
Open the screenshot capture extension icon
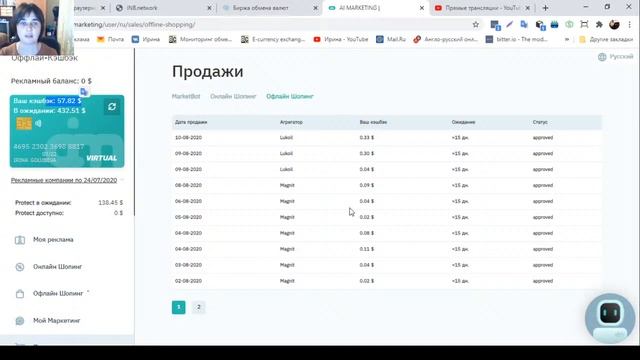point(584,24)
